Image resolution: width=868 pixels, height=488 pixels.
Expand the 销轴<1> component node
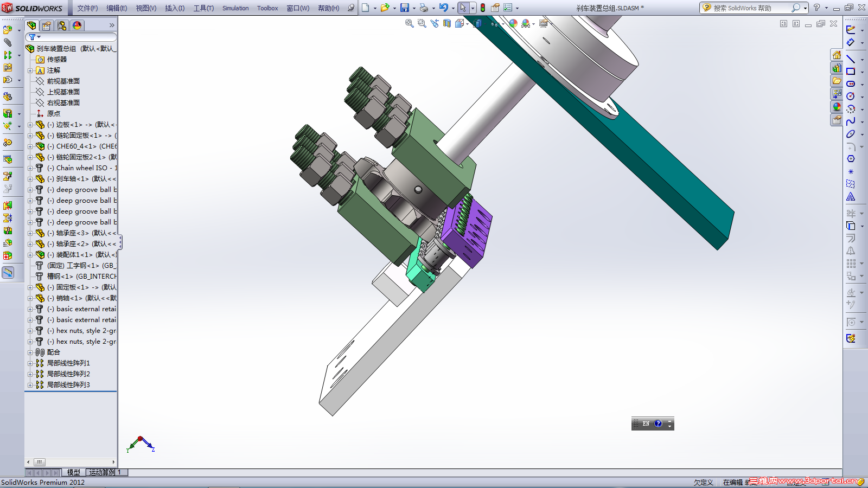coord(30,298)
